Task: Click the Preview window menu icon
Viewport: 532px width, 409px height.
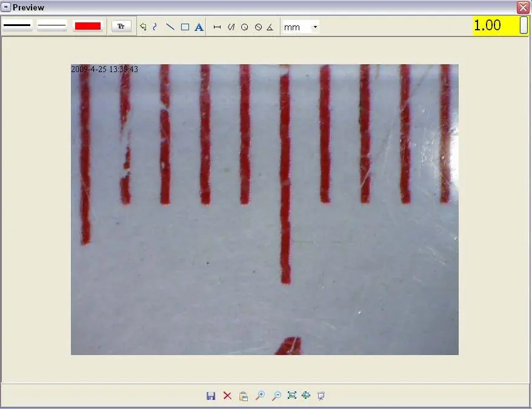Action: click(6, 7)
